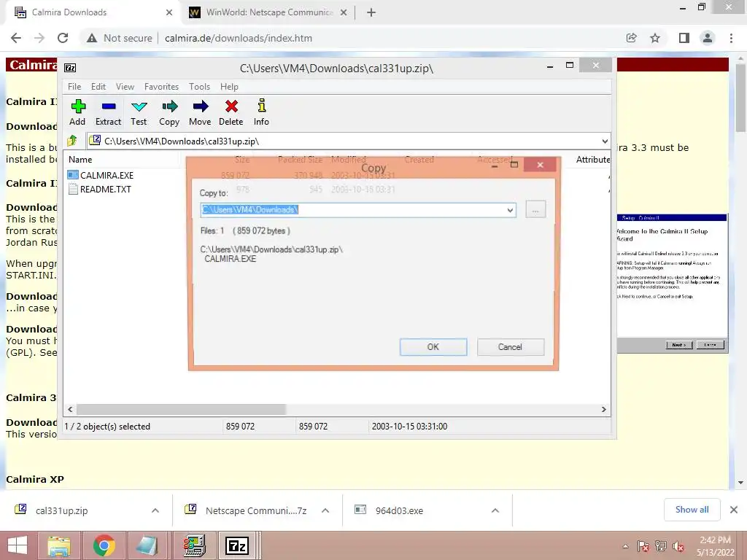747x560 pixels.
Task: Reload the page in Chrome
Action: pos(63,38)
